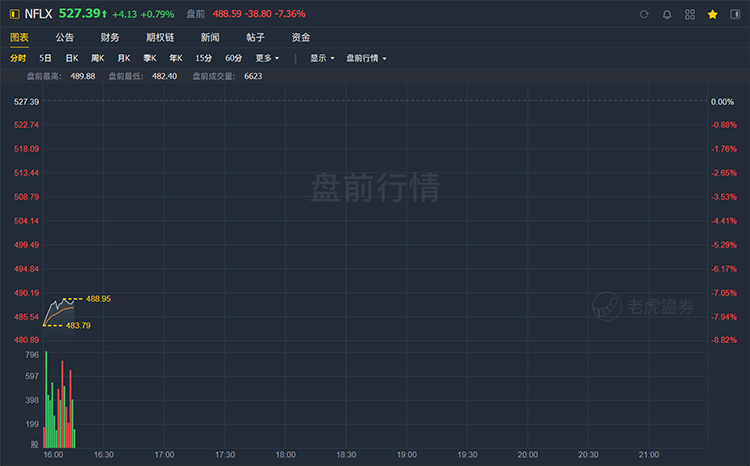
Task: Click the NFLX ticker symbol
Action: [38, 14]
